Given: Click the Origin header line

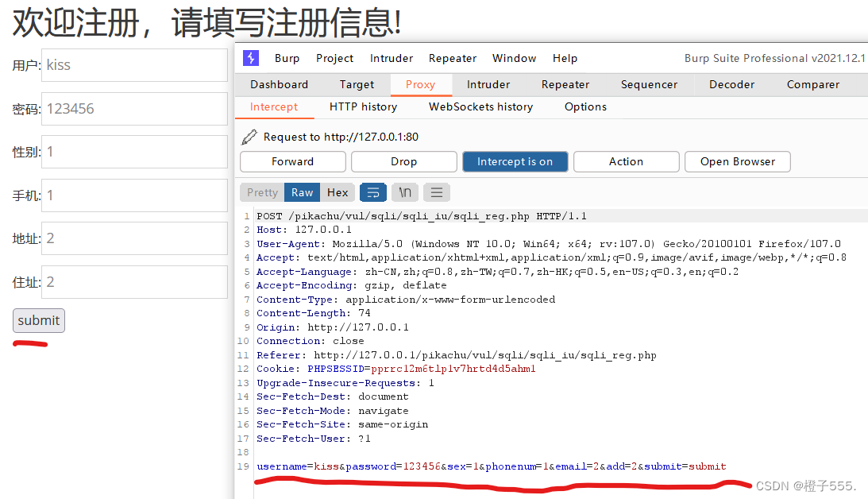Looking at the screenshot, I should click(x=333, y=327).
